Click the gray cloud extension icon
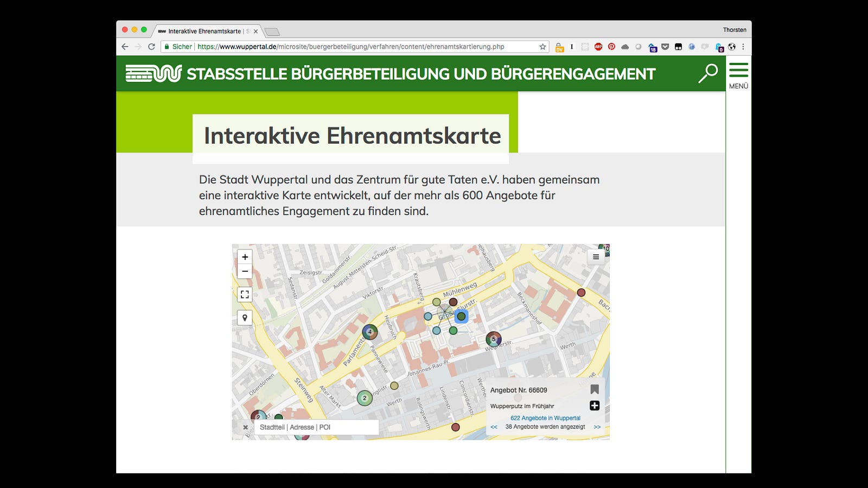This screenshot has height=488, width=868. coord(625,47)
